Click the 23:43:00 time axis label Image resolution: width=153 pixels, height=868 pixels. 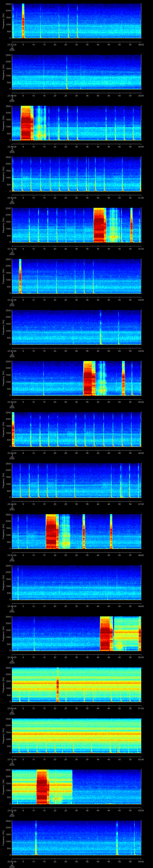tap(12, 351)
